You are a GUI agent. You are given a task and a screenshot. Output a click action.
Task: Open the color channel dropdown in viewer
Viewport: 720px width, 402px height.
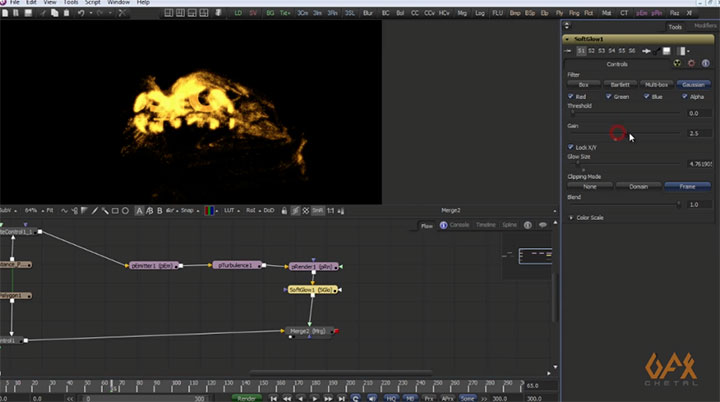tap(211, 210)
